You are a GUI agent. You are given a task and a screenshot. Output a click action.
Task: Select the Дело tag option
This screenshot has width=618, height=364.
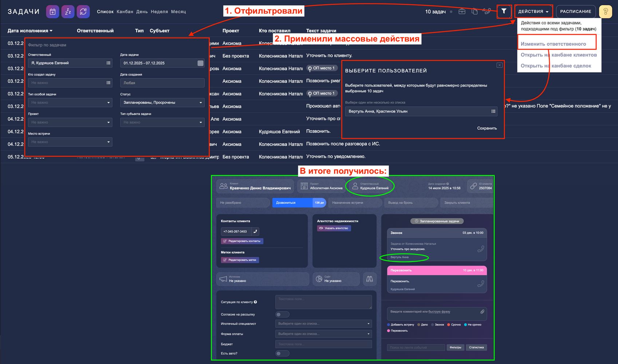click(422, 325)
